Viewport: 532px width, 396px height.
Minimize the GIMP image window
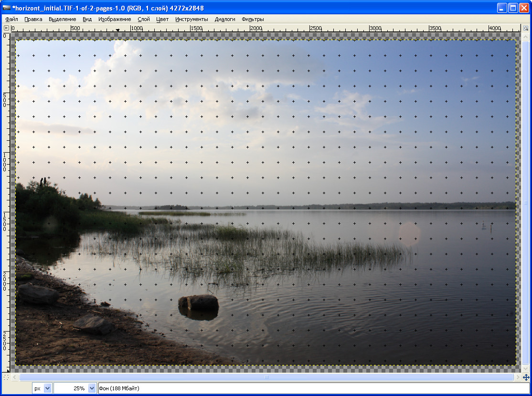(502, 8)
